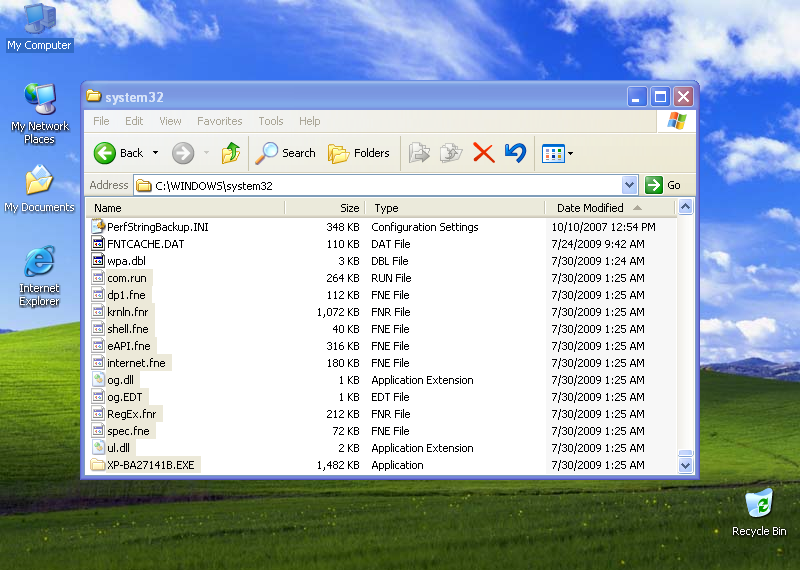Screen dimensions: 800x570
Task: Open the Edit menu
Action: (x=134, y=121)
